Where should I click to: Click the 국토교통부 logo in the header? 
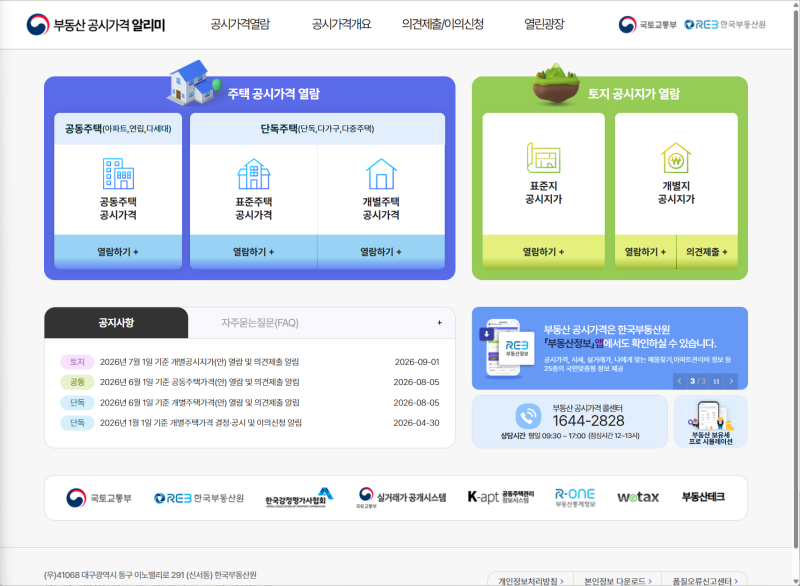coord(647,24)
